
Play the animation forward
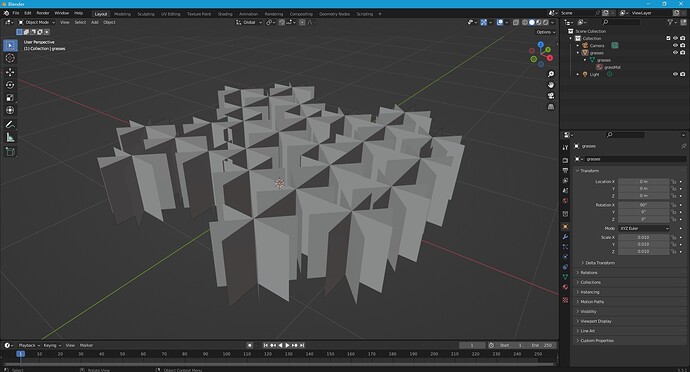point(287,346)
